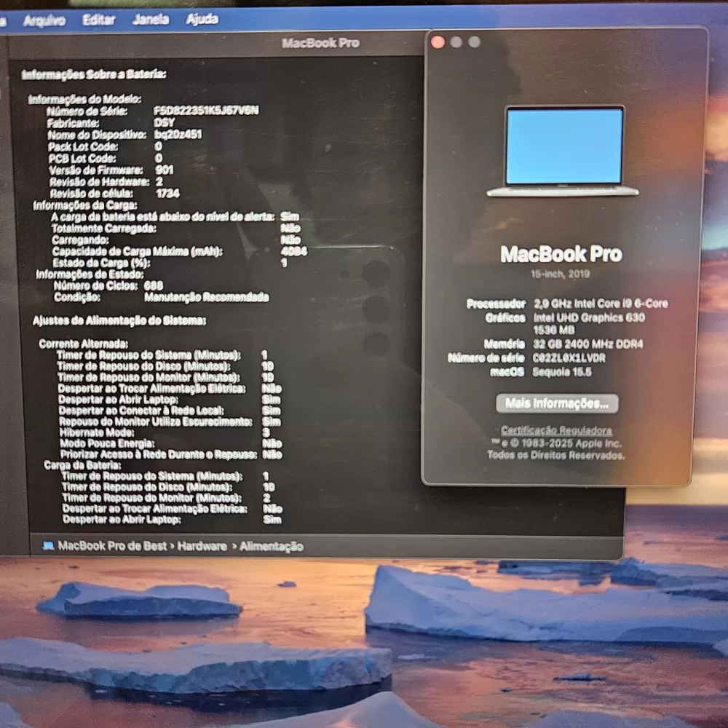Screen dimensions: 728x728
Task: Select memory text 32 GB 2400 MHz DDR4
Action: (587, 344)
